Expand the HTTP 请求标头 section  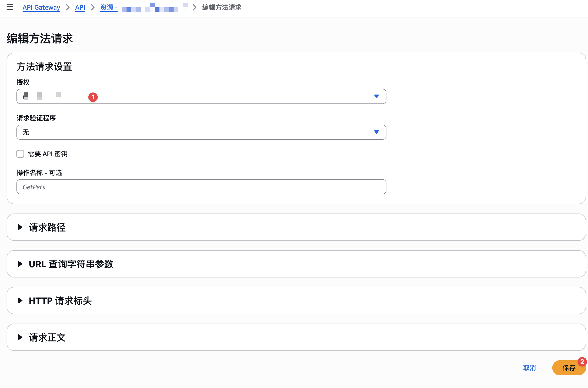pos(60,301)
